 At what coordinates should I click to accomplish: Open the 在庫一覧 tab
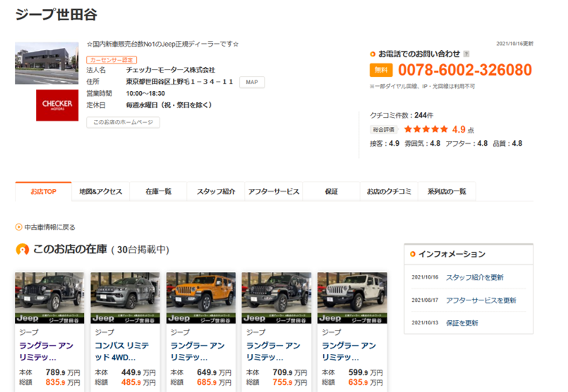158,192
